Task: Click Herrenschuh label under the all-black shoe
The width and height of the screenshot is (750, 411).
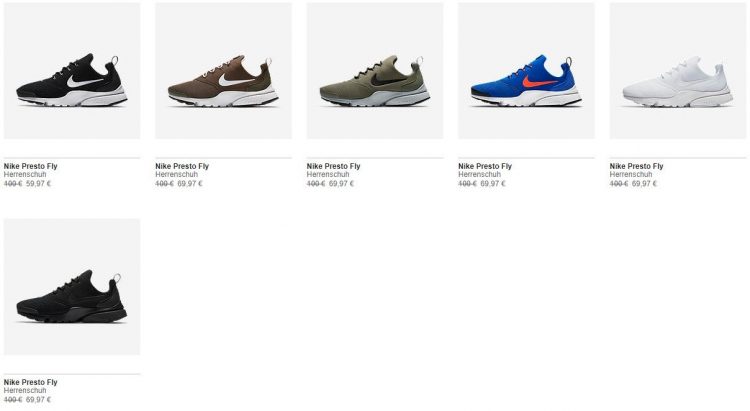Action: pyautogui.click(x=25, y=391)
